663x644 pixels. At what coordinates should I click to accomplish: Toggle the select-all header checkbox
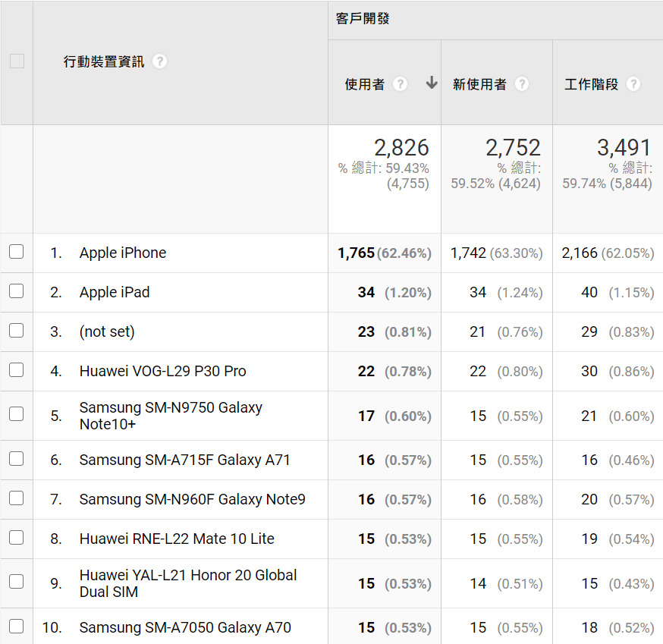pos(17,61)
